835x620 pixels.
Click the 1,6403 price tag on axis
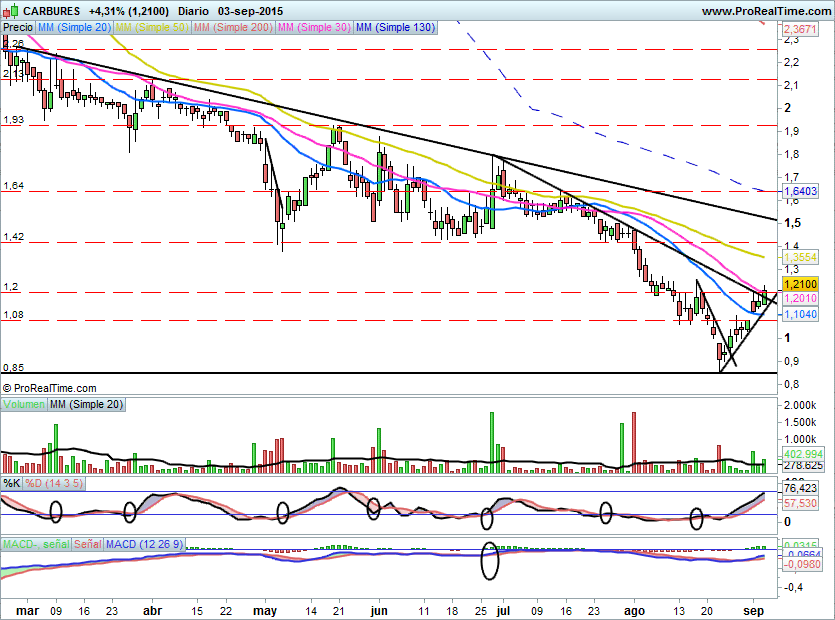point(800,190)
